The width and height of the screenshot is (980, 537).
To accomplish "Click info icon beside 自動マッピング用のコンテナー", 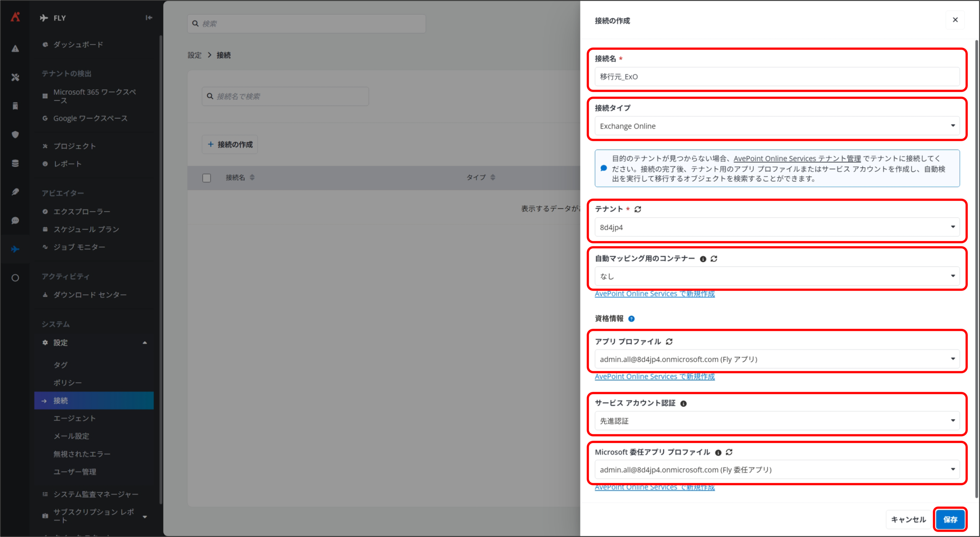I will click(x=703, y=259).
